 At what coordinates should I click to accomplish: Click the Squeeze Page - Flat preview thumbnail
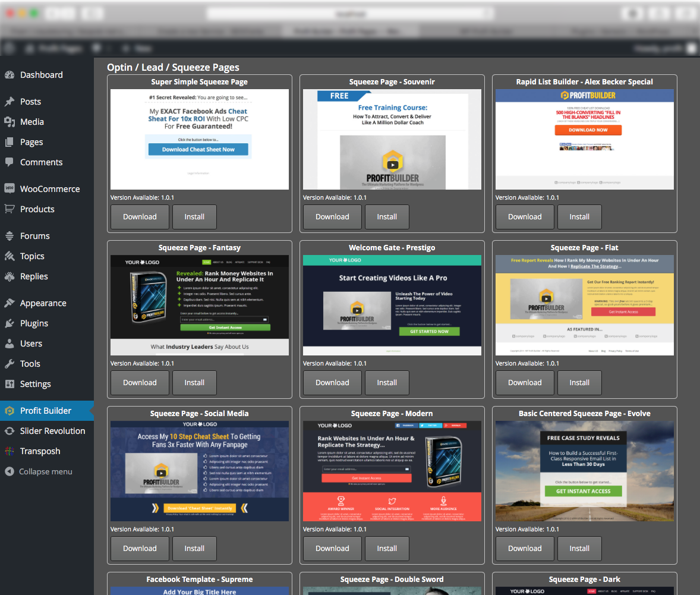pyautogui.click(x=584, y=306)
